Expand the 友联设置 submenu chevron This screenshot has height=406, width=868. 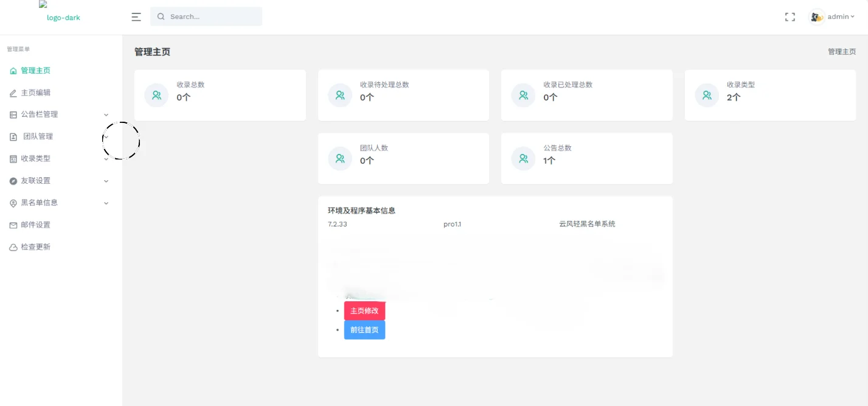pos(106,181)
